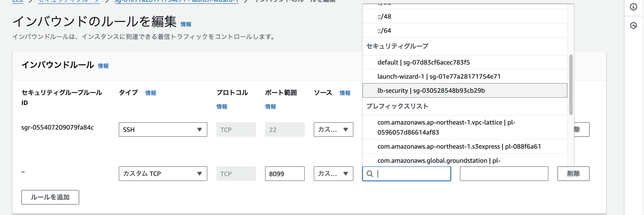Click 削除 button for the 8099 rule

pyautogui.click(x=573, y=174)
